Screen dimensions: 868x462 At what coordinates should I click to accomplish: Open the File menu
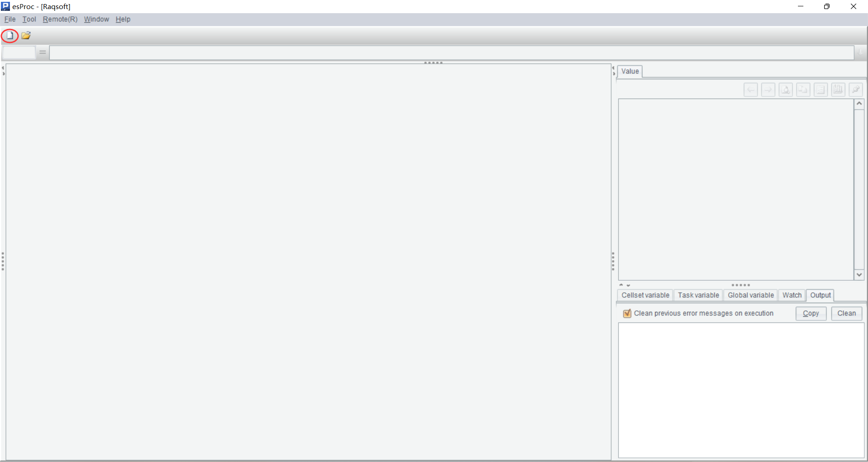(10, 19)
